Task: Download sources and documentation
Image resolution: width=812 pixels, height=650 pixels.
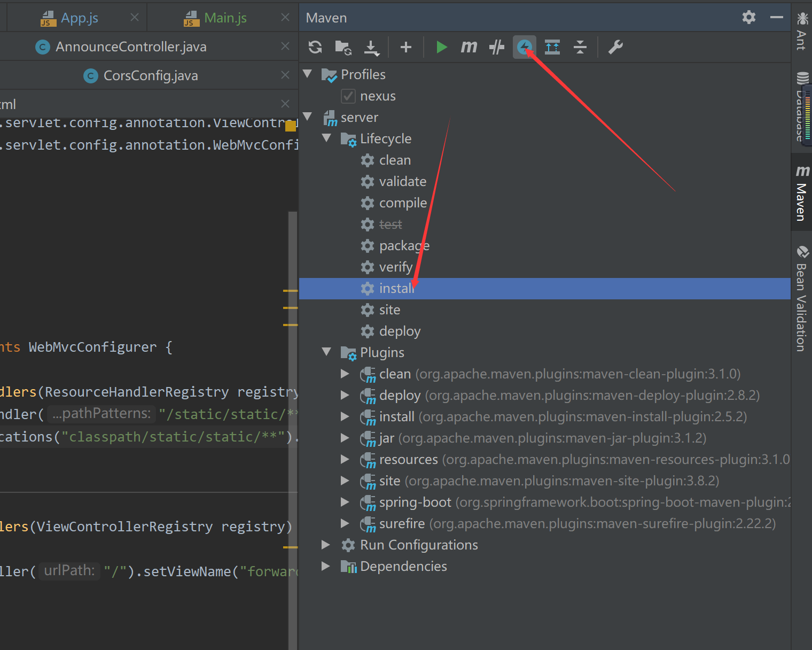Action: pos(371,47)
